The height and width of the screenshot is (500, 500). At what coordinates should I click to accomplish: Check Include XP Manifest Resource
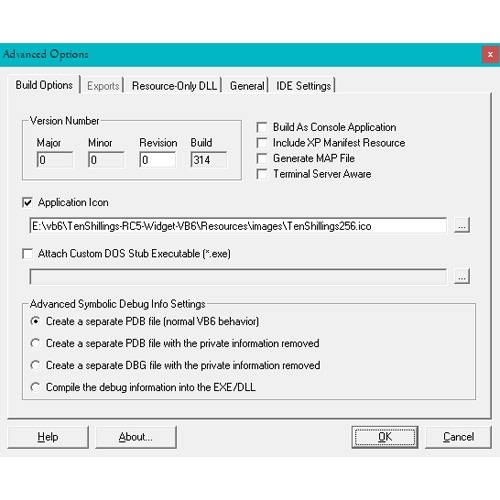pyautogui.click(x=262, y=143)
